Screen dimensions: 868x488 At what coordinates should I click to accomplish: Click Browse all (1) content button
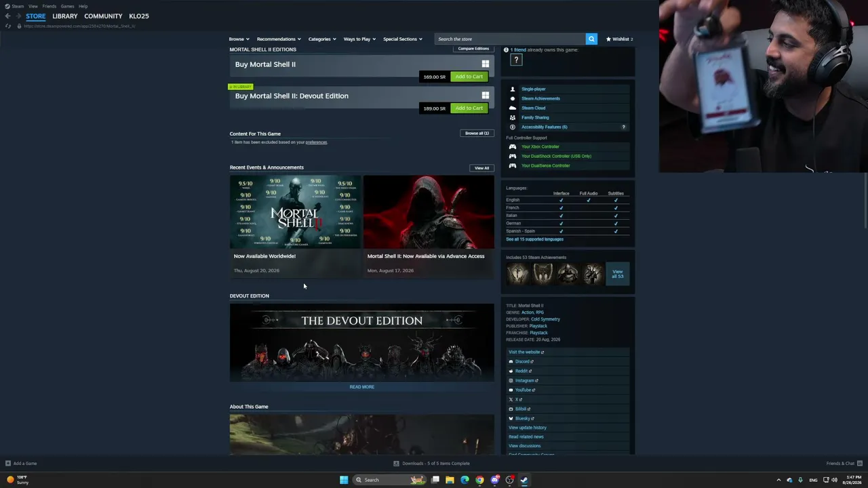point(477,134)
